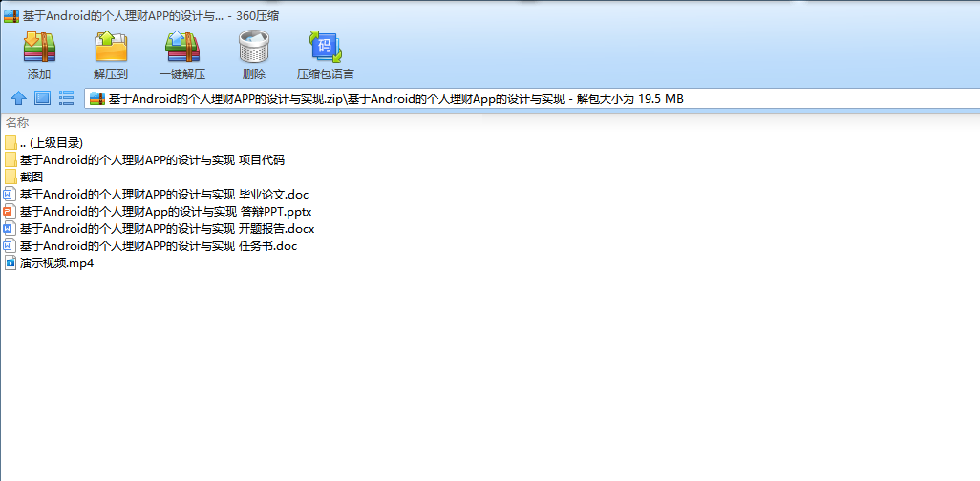Click the 添加 (Add) toolbar icon
This screenshot has width=980, height=481.
click(39, 48)
